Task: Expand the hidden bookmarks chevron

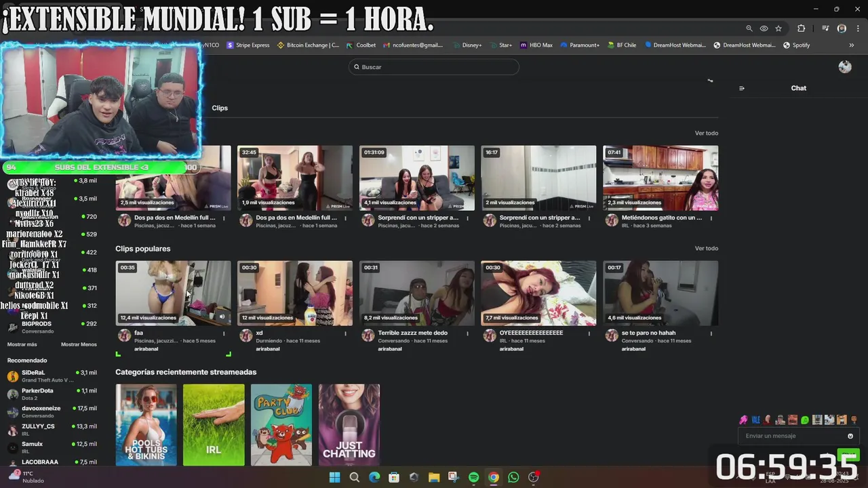Action: coord(852,45)
